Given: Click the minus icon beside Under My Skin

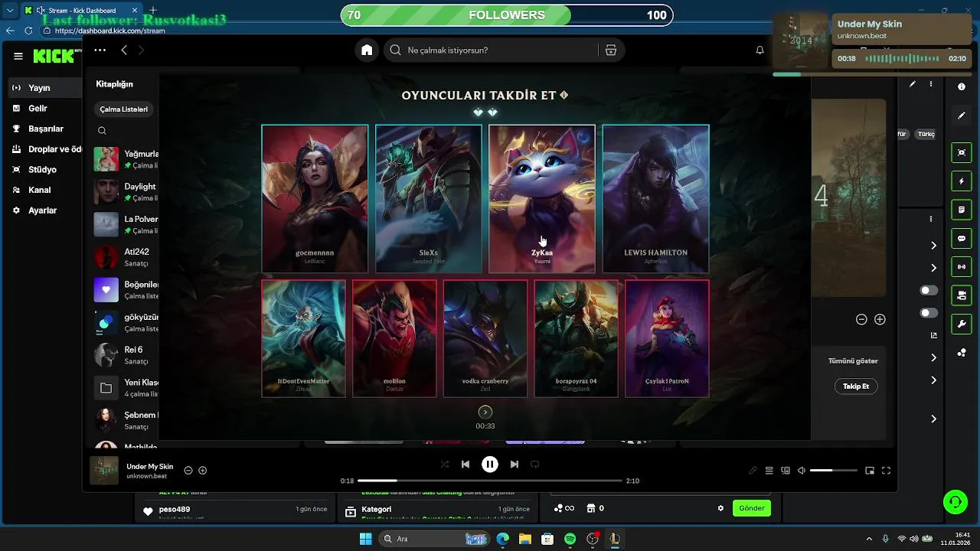Looking at the screenshot, I should tap(188, 471).
